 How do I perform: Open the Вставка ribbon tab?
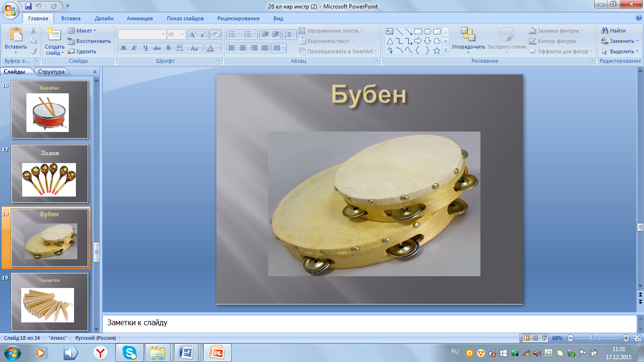(x=71, y=18)
